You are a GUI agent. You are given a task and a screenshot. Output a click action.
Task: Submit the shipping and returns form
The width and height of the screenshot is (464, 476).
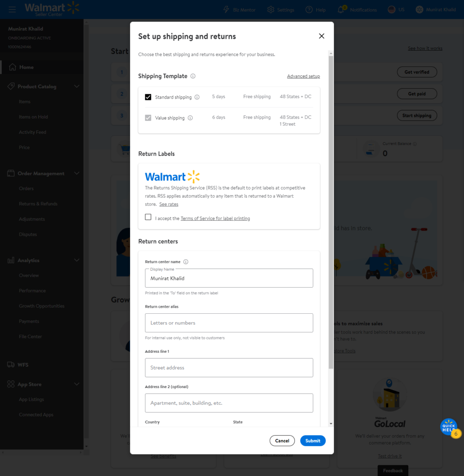pyautogui.click(x=313, y=441)
